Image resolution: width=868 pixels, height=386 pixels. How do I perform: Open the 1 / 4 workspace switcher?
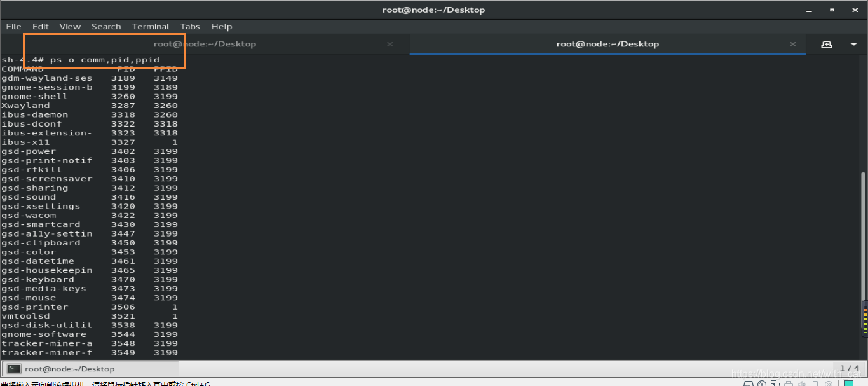click(x=850, y=368)
